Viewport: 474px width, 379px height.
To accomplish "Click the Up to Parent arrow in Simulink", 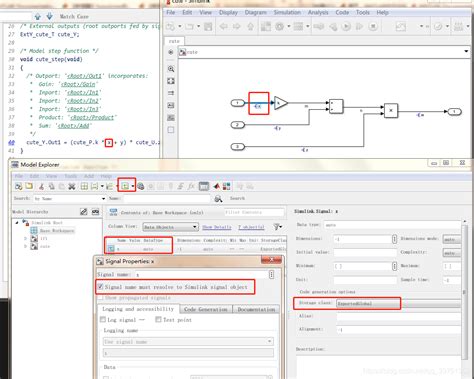I will [x=250, y=26].
